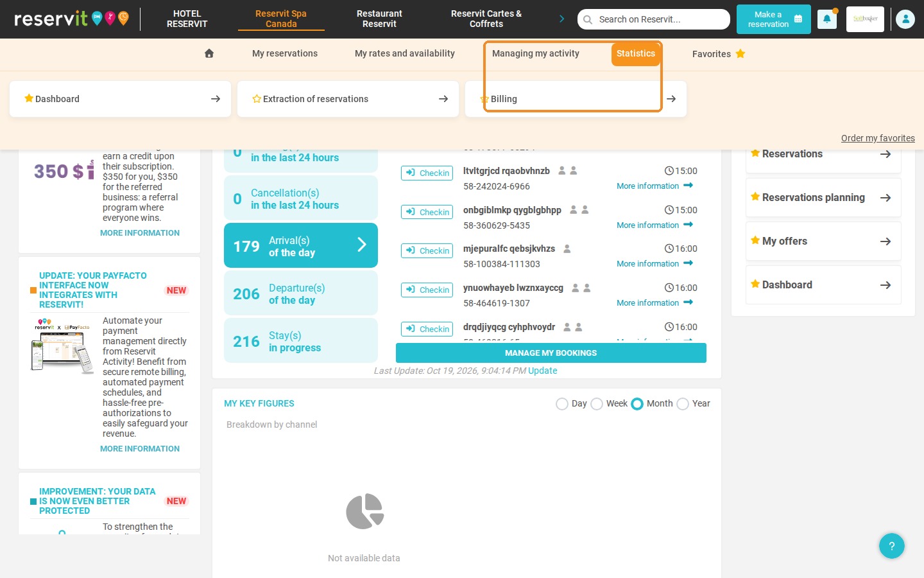Open MORE INFORMATION for the Payfacto update
Screen dimensions: 924x578
[140, 449]
